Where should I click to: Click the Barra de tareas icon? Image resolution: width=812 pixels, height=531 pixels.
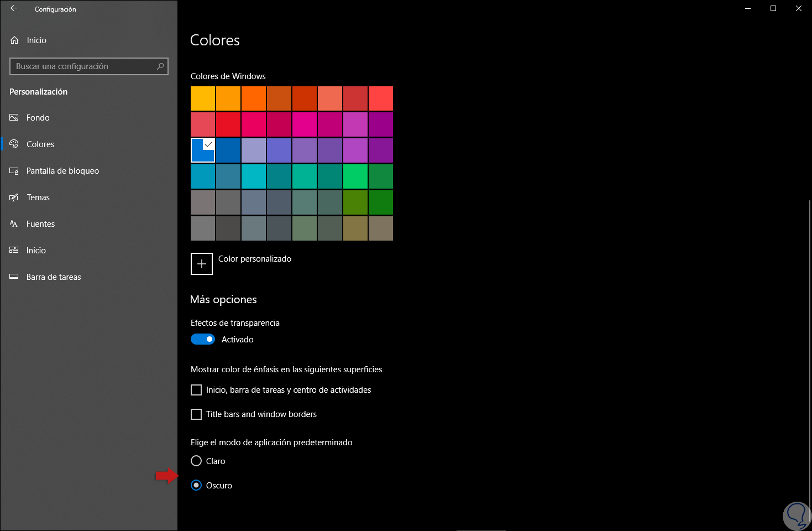[x=14, y=277]
